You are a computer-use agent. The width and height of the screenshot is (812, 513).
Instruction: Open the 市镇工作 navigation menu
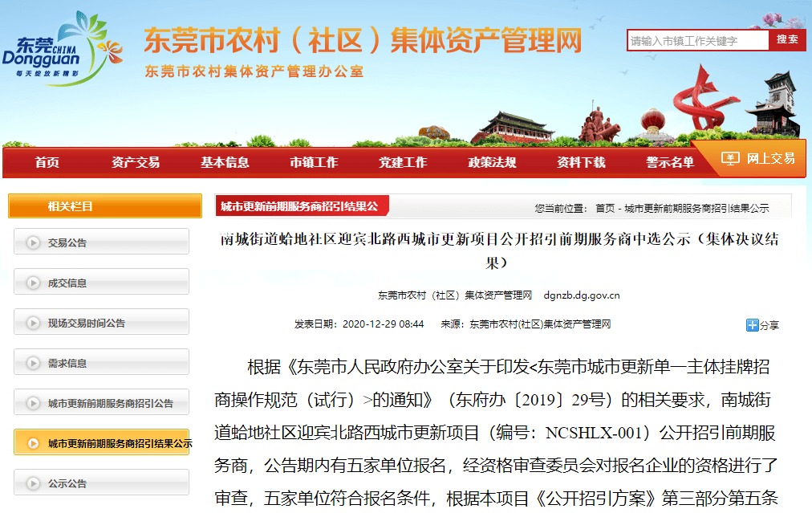click(x=314, y=163)
